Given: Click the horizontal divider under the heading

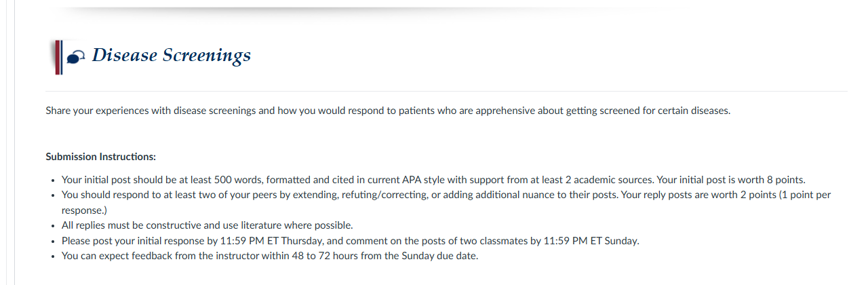Looking at the screenshot, I should (x=446, y=91).
